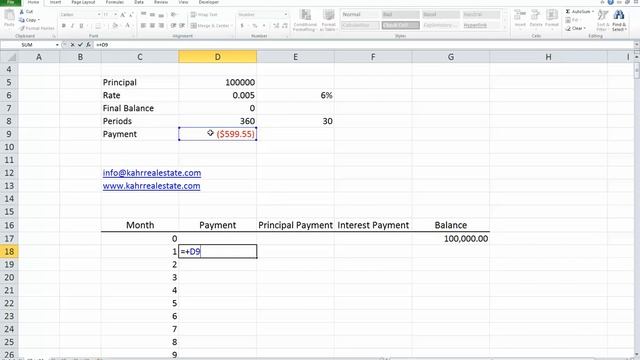The height and width of the screenshot is (360, 640).
Task: Open the font name dropdown
Action: click(x=99, y=15)
